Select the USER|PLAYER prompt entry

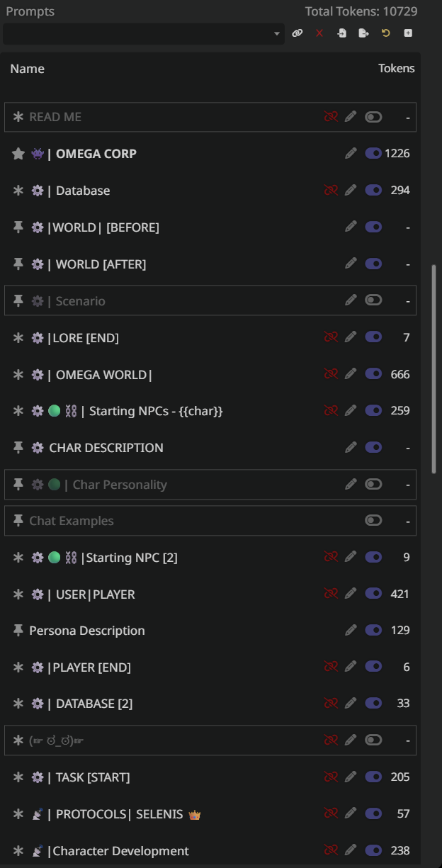95,594
